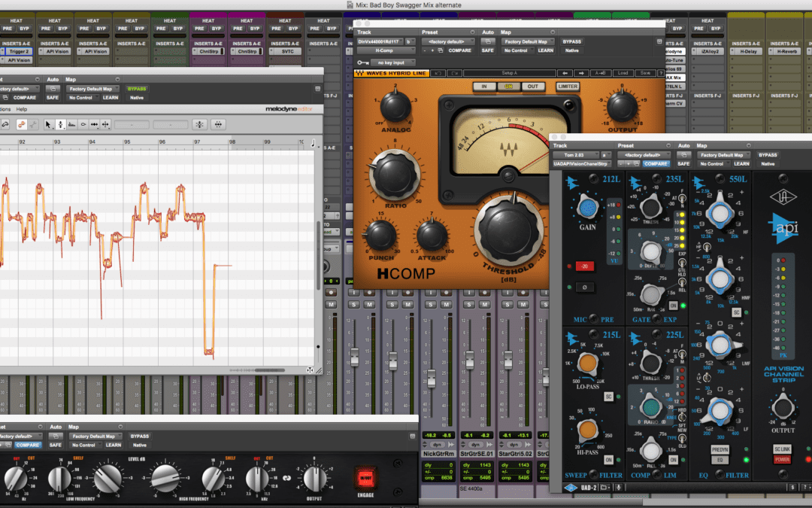Click H-Comp next preset right arrow
This screenshot has width=812, height=508.
point(581,73)
